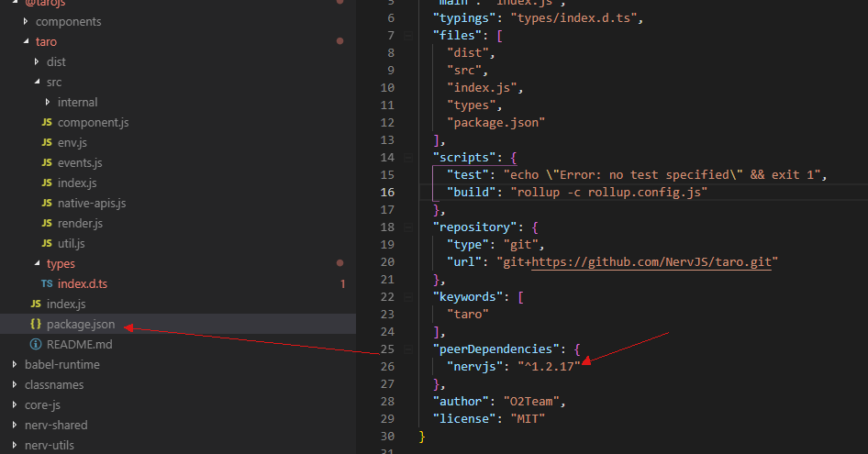Select the dist folder label
868x454 pixels.
(x=56, y=62)
